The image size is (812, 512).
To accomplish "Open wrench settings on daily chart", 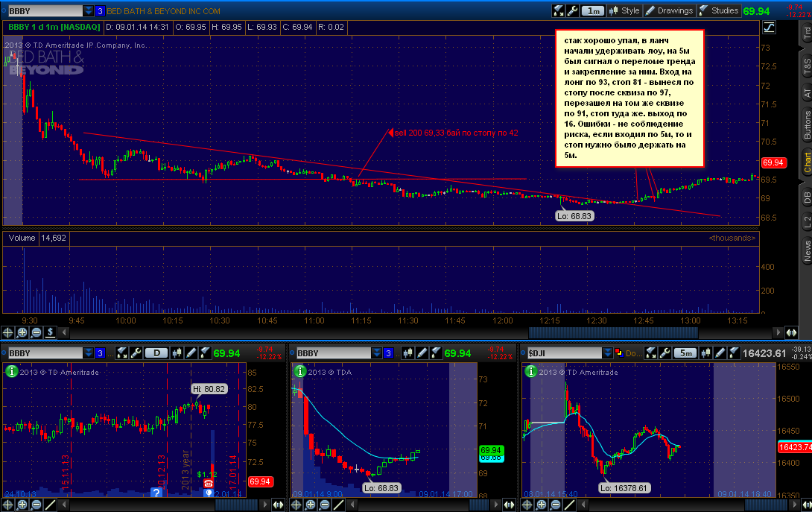I will [136, 353].
